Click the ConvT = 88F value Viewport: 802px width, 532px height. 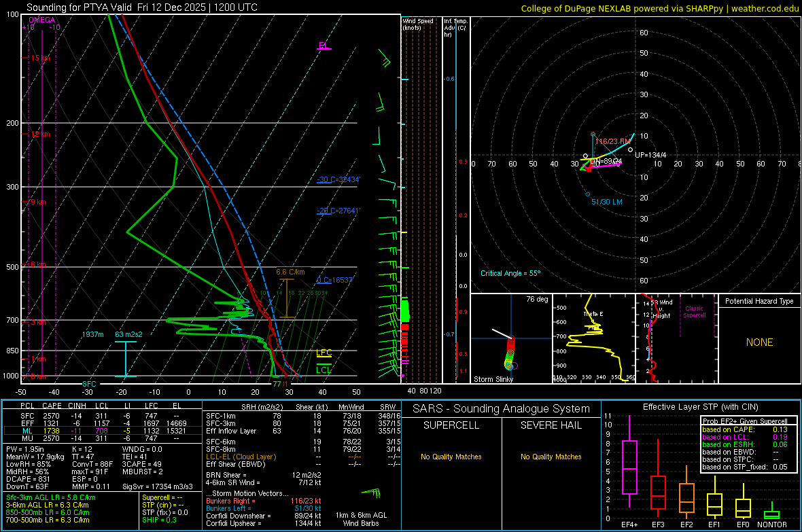92,465
